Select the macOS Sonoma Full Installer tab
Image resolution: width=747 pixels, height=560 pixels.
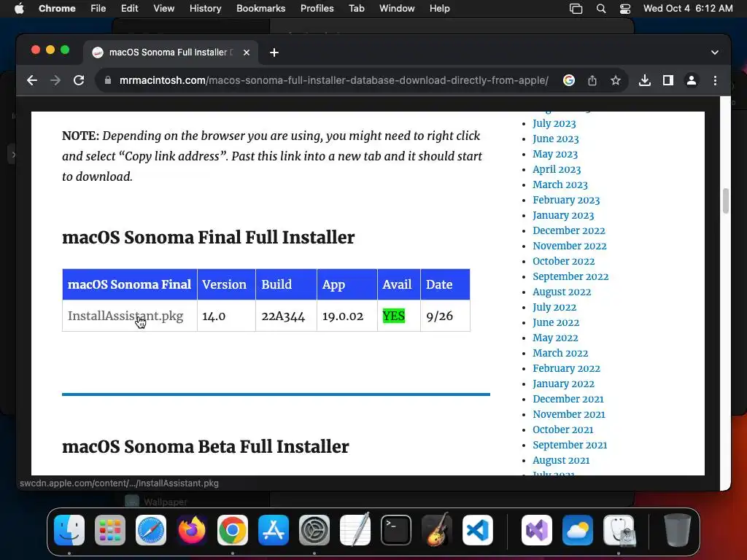coord(171,52)
